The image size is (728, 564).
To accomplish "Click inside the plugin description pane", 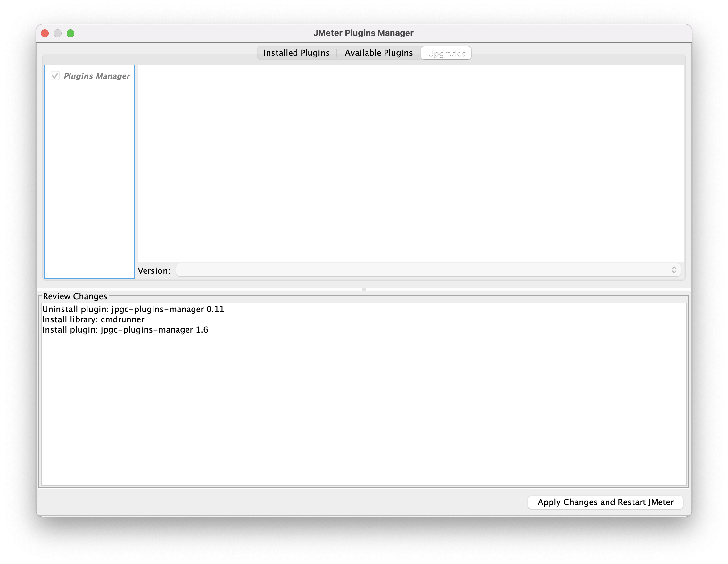I will pyautogui.click(x=411, y=163).
